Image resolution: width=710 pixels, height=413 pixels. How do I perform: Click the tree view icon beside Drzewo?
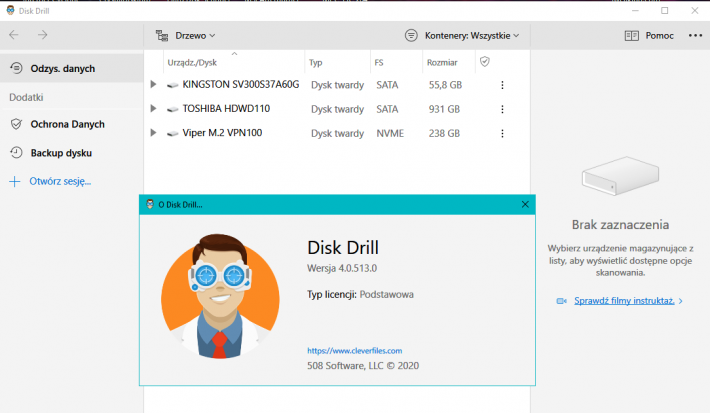pyautogui.click(x=162, y=35)
